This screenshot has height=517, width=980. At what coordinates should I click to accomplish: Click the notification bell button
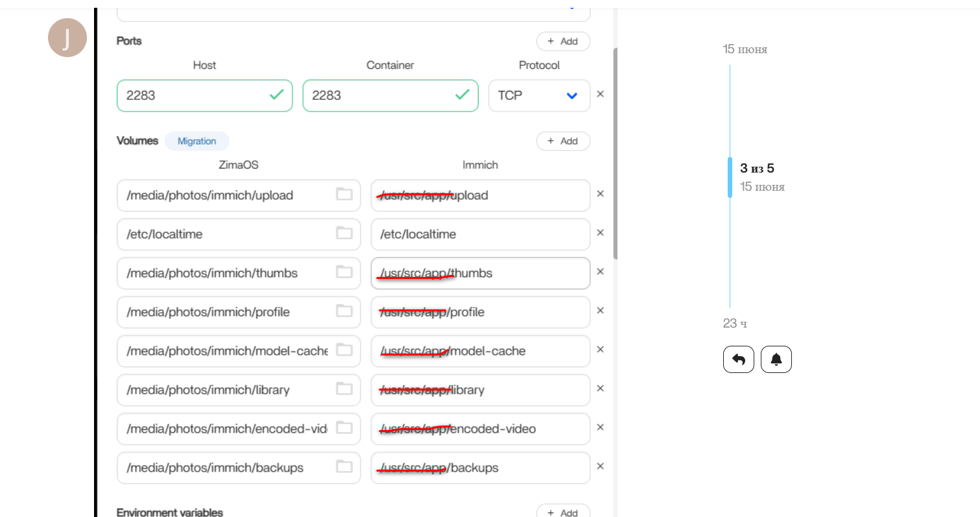coord(776,359)
